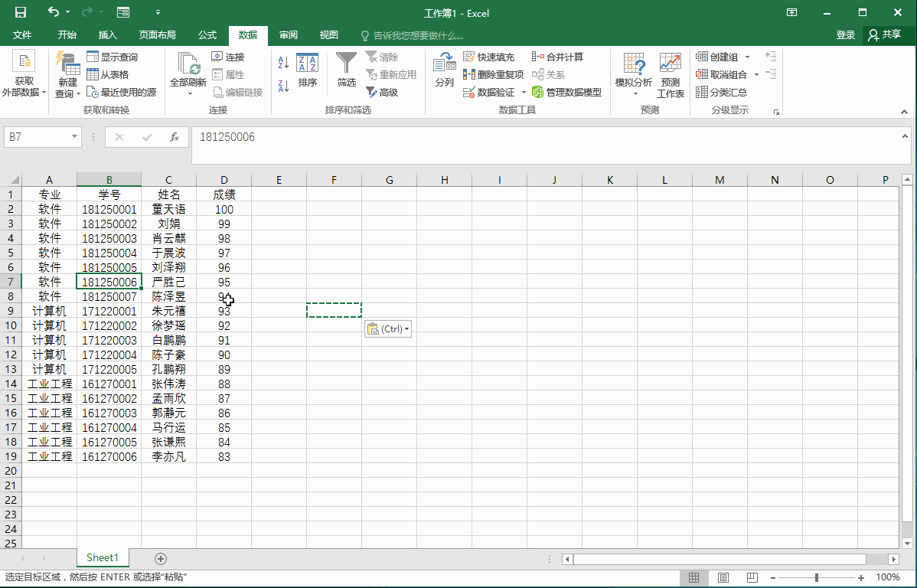This screenshot has height=588, width=917.
Task: Insert a function using the fx button
Action: (175, 137)
